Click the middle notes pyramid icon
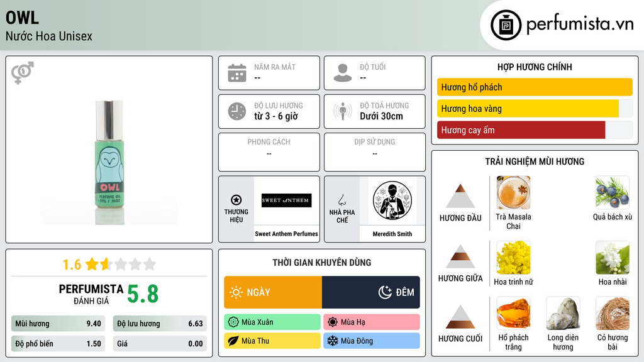Image resolution: width=644 pixels, height=362 pixels. [x=460, y=256]
